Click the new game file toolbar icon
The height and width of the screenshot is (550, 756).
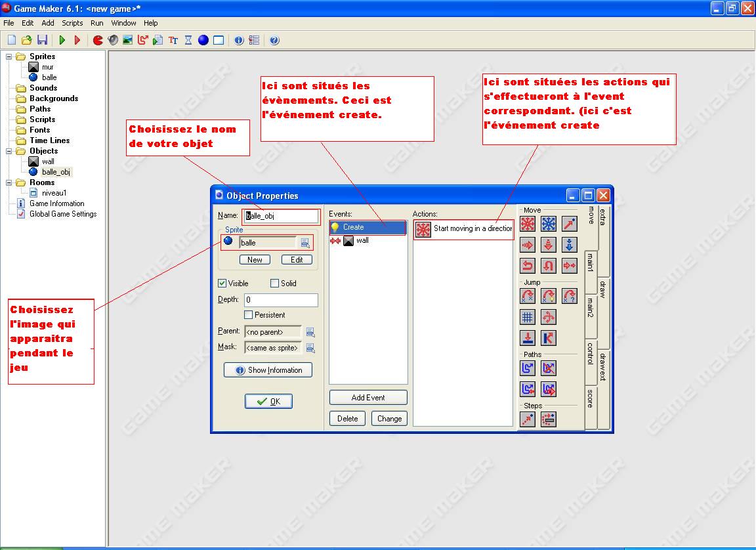click(x=12, y=41)
